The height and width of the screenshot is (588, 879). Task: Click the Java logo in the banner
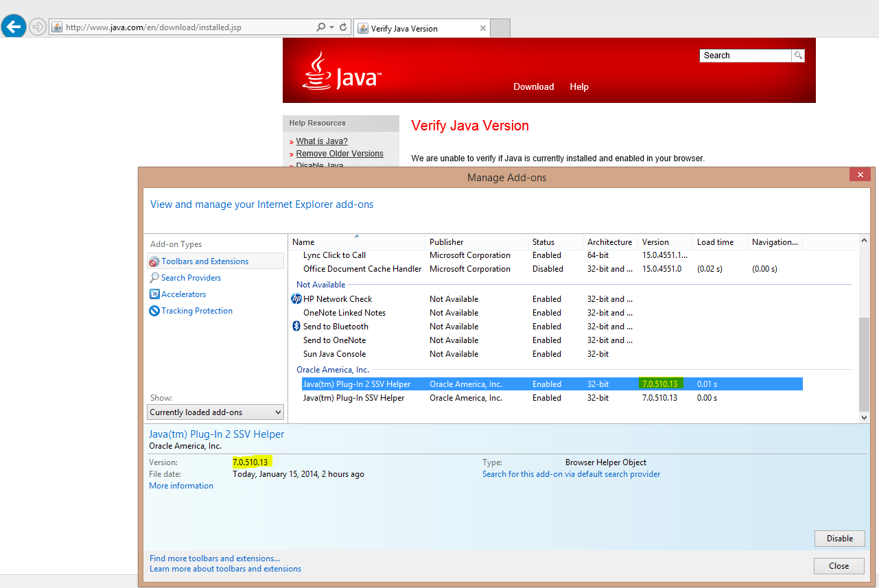342,71
